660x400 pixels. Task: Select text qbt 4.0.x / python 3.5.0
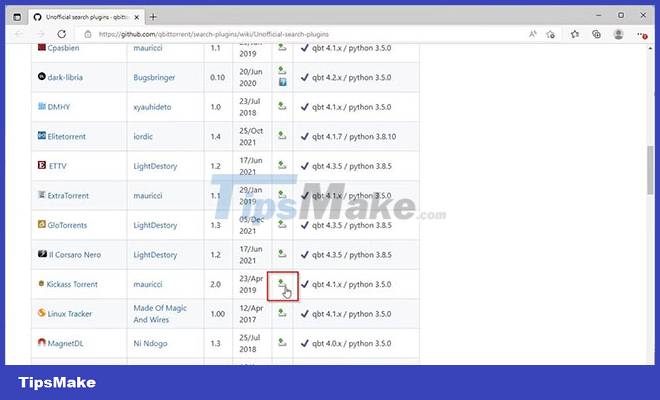[351, 343]
